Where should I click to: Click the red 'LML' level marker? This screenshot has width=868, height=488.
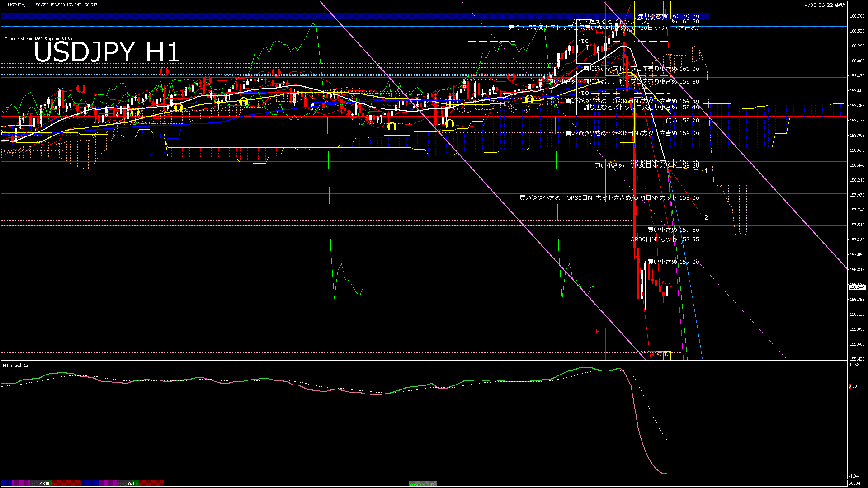(x=598, y=332)
